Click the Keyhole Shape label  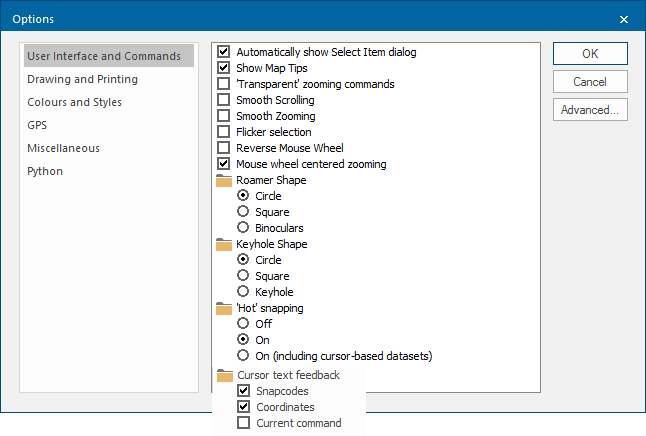click(x=272, y=244)
